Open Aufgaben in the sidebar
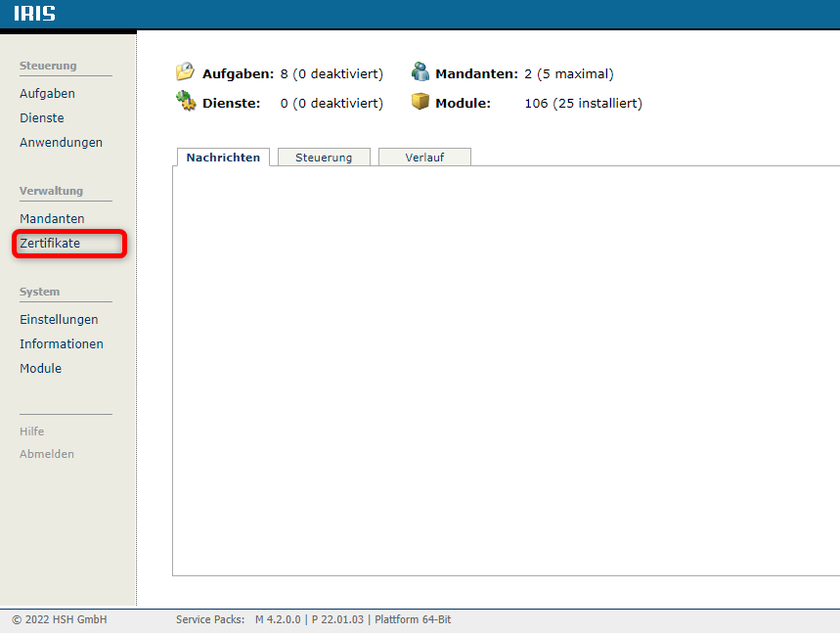 click(47, 94)
